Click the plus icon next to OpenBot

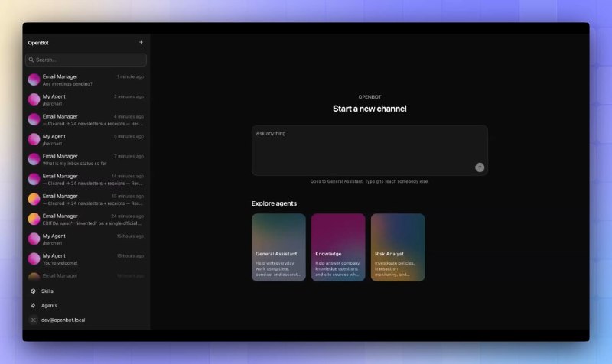(x=141, y=42)
